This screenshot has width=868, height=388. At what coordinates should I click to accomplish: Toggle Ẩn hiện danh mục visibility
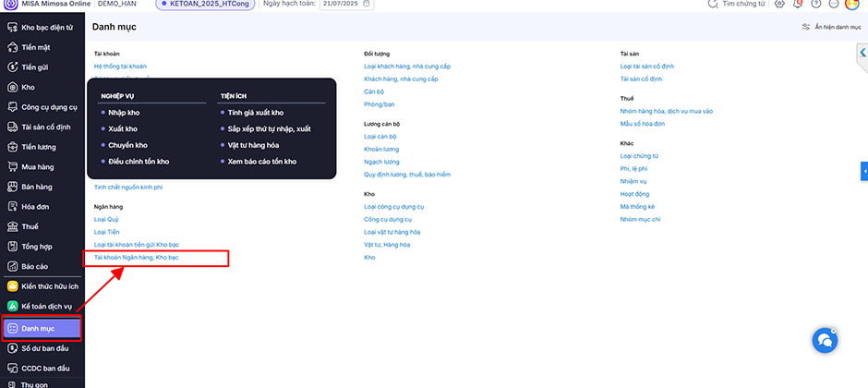tap(833, 27)
